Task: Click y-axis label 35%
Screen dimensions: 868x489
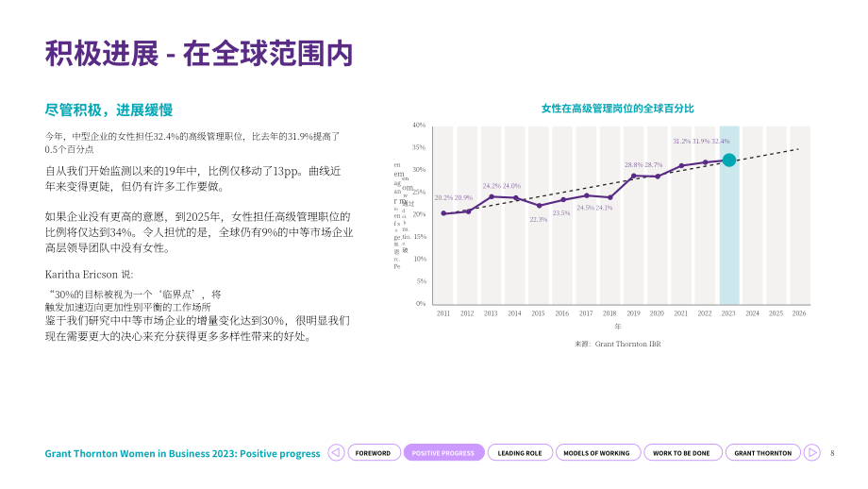Action: [419, 147]
